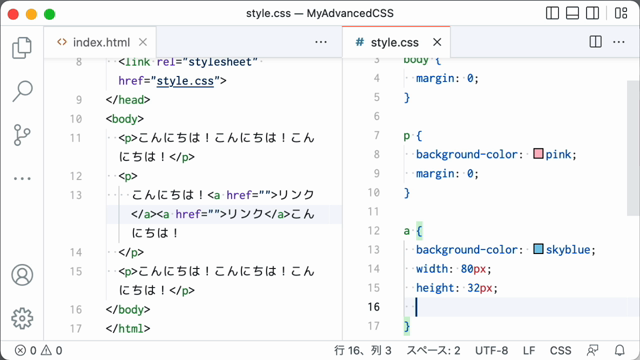Split the style.css editor right
This screenshot has width=640, height=360.
tap(596, 42)
